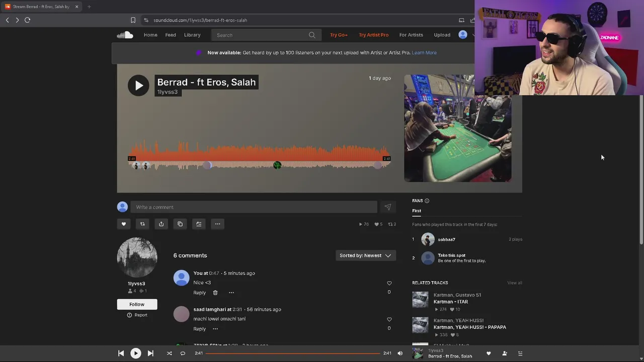Open the Next Up queue in the player bar
This screenshot has height=362, width=644.
520,353
